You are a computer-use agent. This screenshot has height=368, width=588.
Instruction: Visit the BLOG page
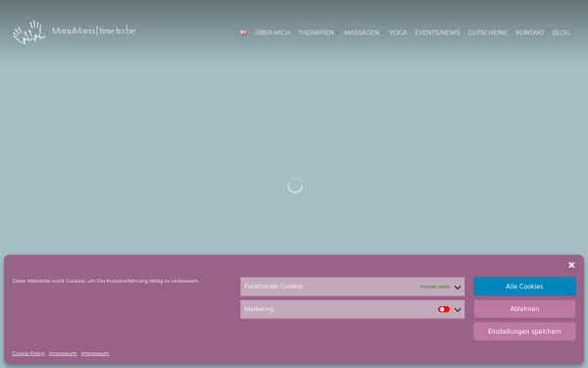coord(561,32)
